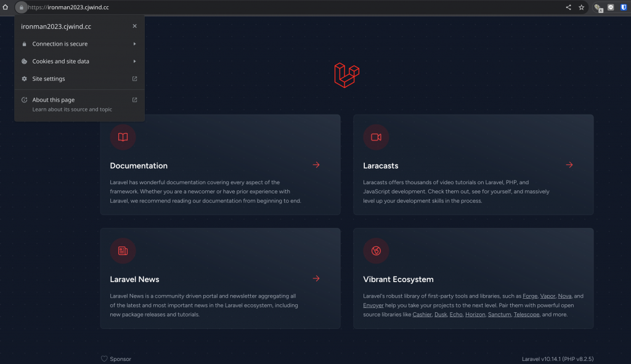Open the Bitwarden shield extension

[624, 7]
